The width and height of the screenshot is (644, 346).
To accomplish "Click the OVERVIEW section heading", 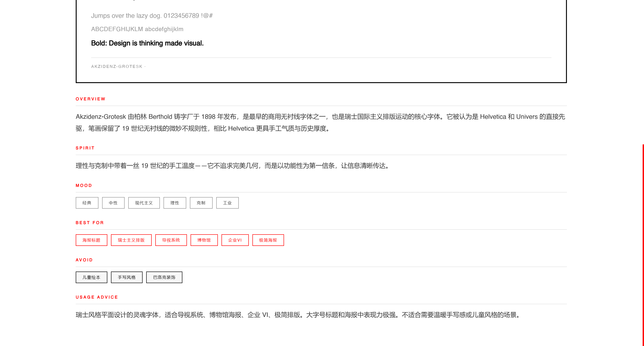I will tap(91, 99).
